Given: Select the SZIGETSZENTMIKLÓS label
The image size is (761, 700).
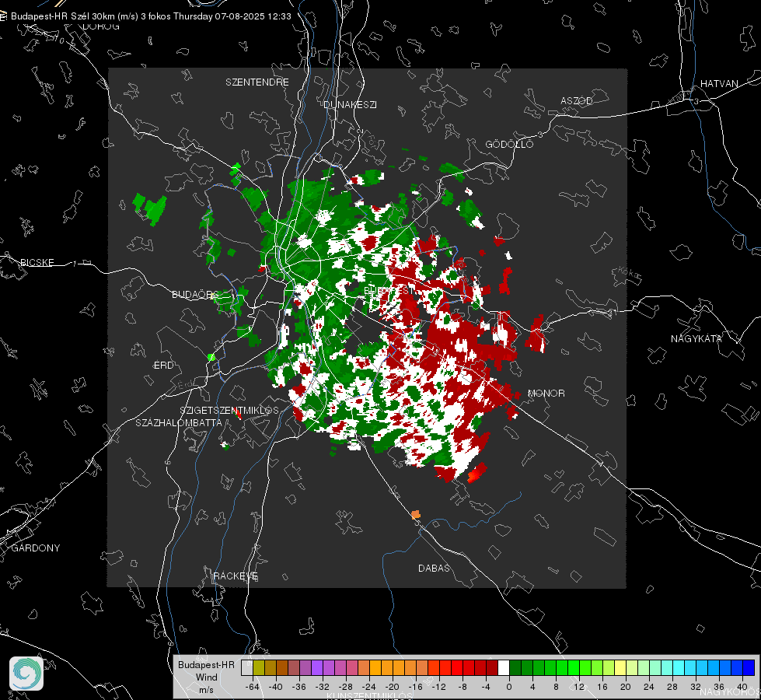Looking at the screenshot, I should [x=229, y=410].
